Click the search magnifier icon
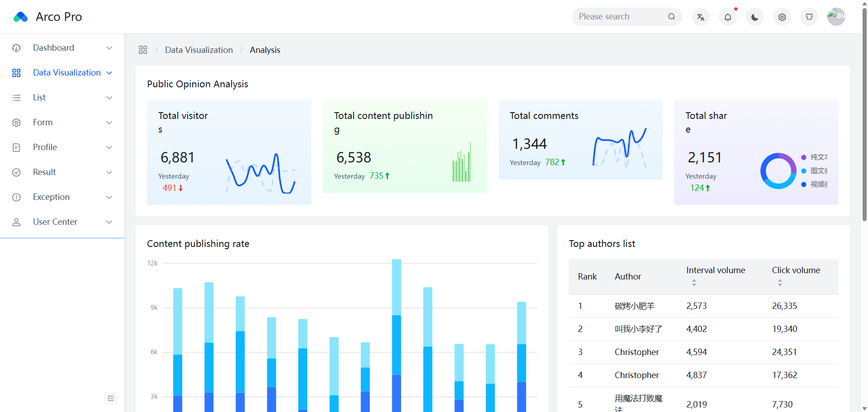The width and height of the screenshot is (868, 412). [671, 17]
